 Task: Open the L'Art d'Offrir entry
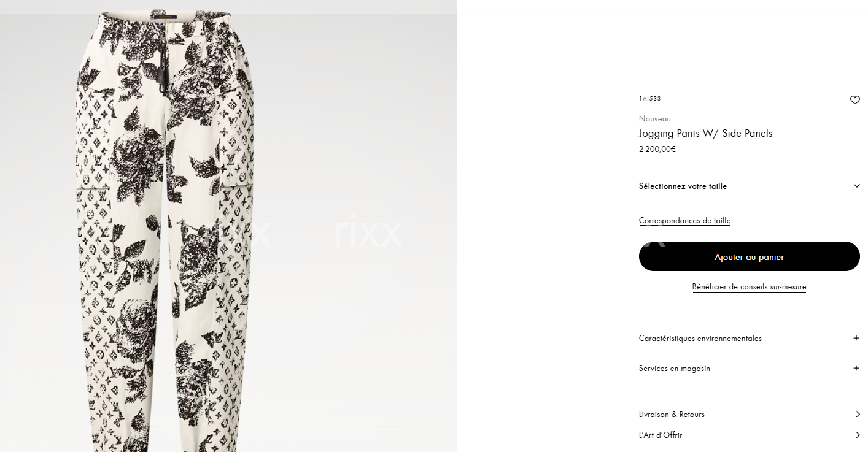(749, 435)
